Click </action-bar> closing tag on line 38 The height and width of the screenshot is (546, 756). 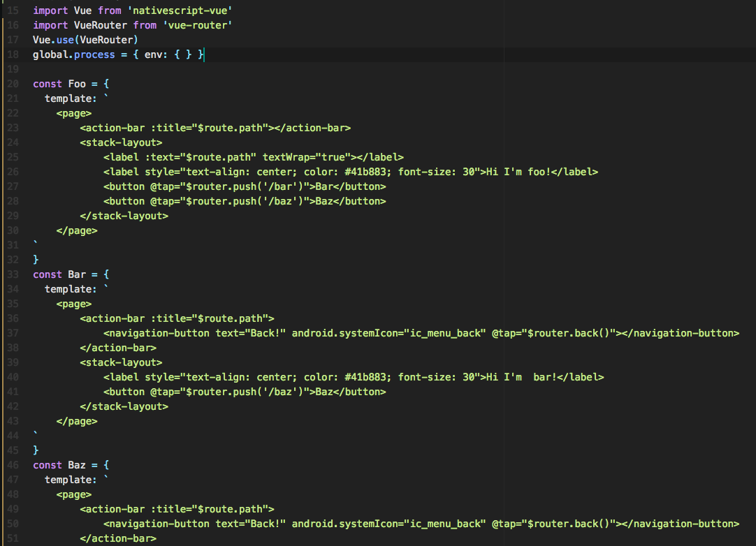pyautogui.click(x=118, y=348)
